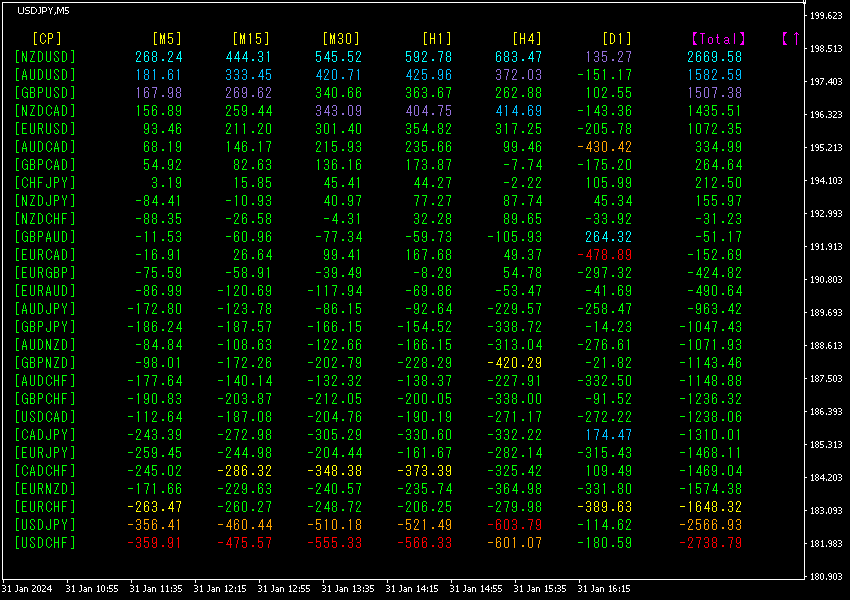Select the [EURNZD] pair label
Screen dimensions: 850x600
(45, 489)
